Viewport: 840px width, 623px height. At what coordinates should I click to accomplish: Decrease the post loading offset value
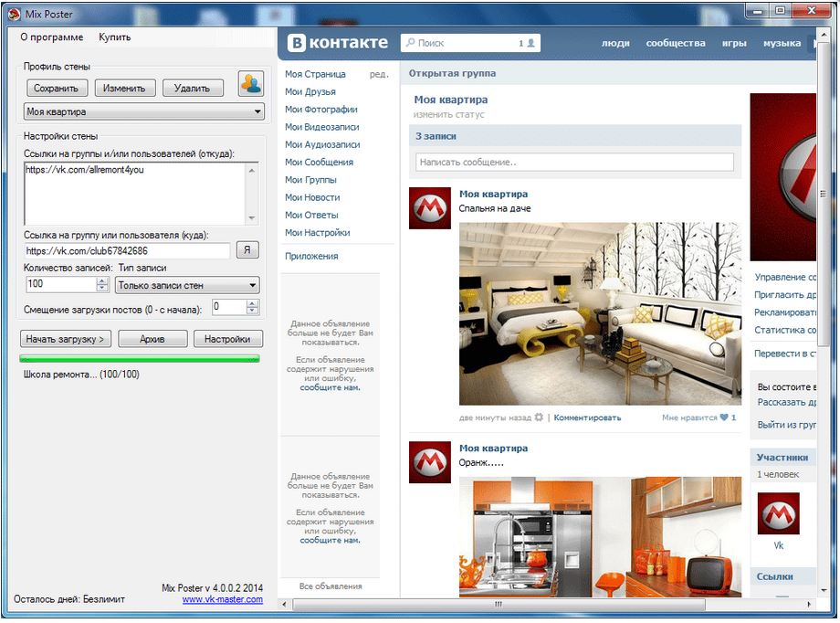253,312
